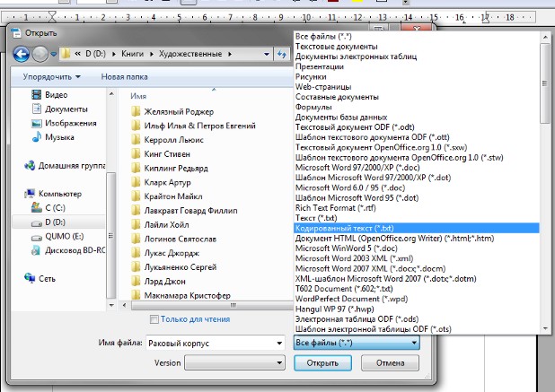Choose Web-страницы in filter list
The height and width of the screenshot is (392, 555).
(x=417, y=87)
